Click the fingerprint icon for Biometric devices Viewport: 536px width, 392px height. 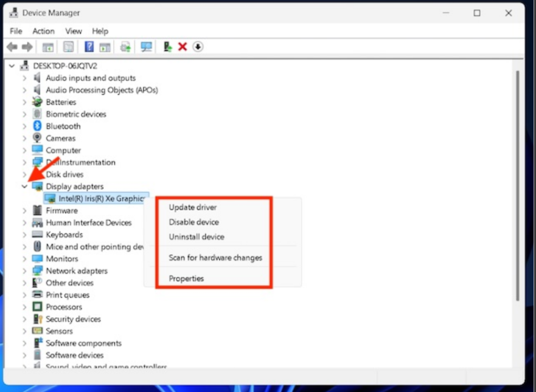tap(37, 114)
